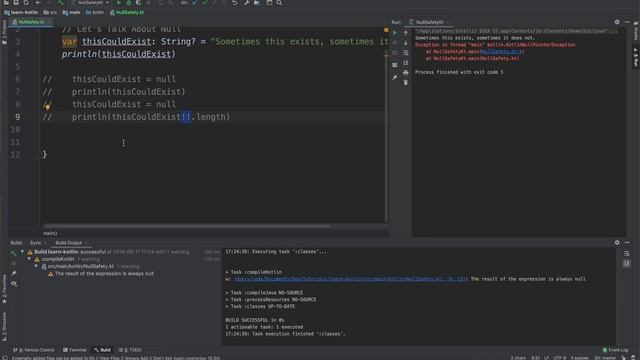Viewport: 640px width, 360px height.
Task: Click the tool windows quick-access icon bottom-left
Action: (x=4, y=358)
